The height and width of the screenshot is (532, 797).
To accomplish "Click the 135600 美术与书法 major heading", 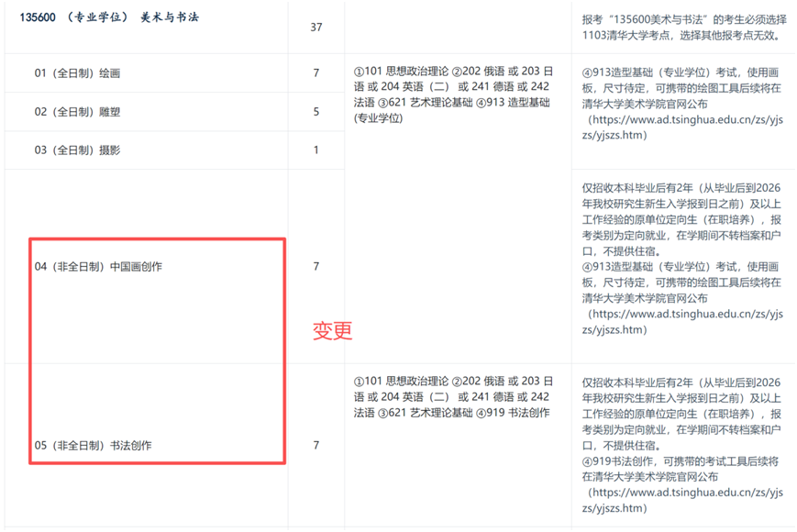I will pyautogui.click(x=109, y=17).
